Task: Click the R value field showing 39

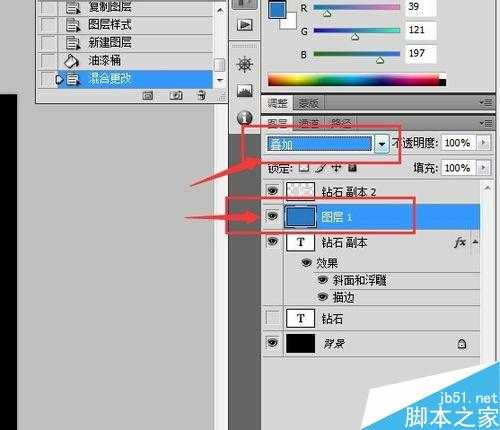Action: 421,7
